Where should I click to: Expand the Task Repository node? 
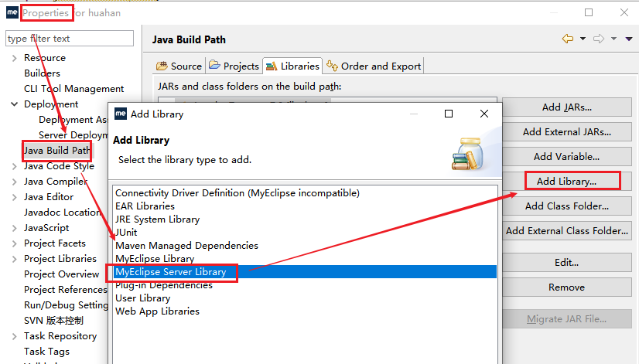click(15, 337)
